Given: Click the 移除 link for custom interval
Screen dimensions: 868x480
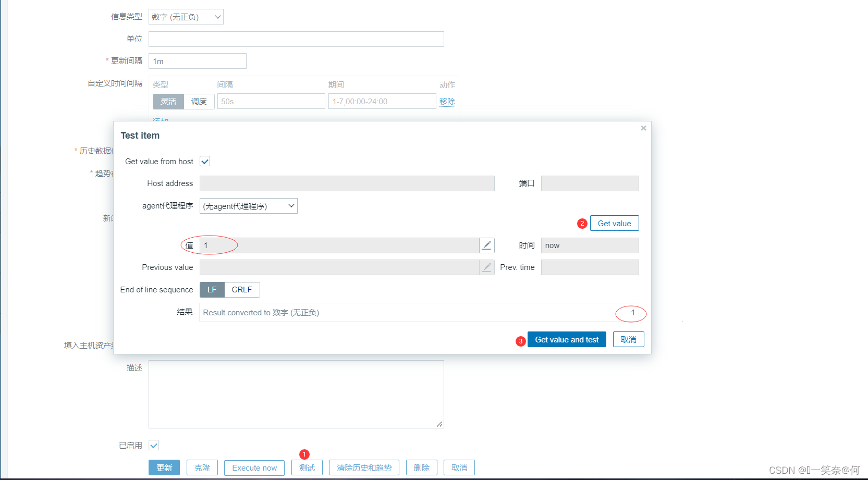Looking at the screenshot, I should (x=447, y=101).
